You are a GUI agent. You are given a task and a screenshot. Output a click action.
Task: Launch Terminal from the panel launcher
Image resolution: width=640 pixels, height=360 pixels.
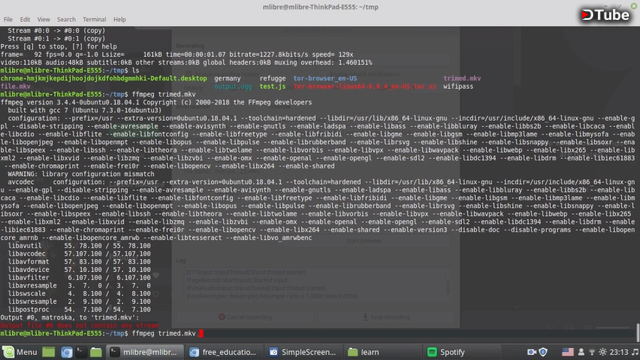[81, 352]
